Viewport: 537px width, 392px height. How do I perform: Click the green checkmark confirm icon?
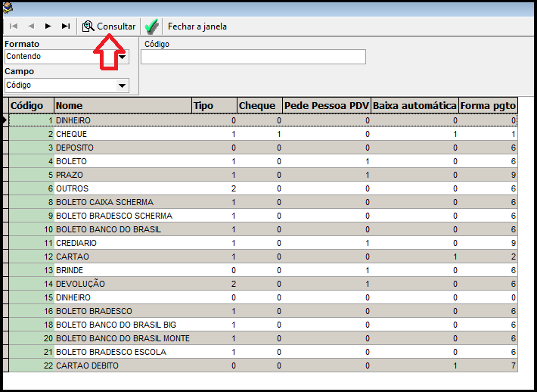point(151,26)
